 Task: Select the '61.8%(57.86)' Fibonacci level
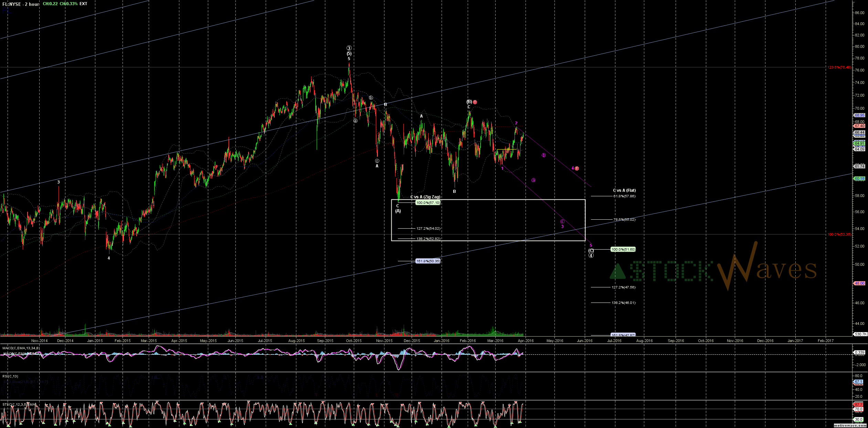pyautogui.click(x=624, y=196)
